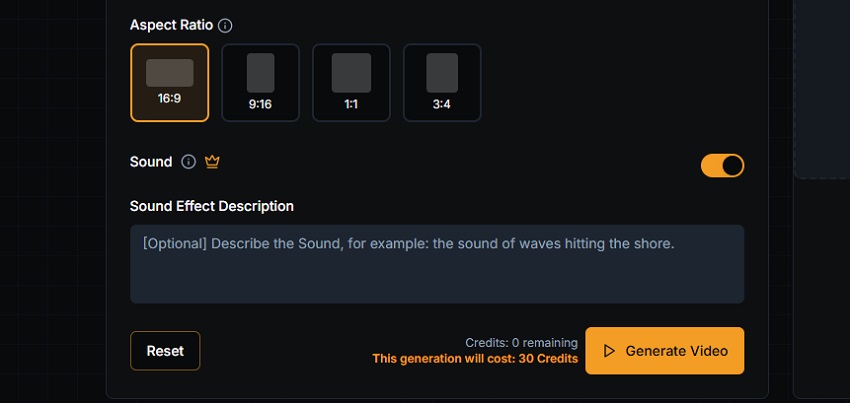850x403 pixels.
Task: Click the right panel below the dashed box
Action: (822, 290)
